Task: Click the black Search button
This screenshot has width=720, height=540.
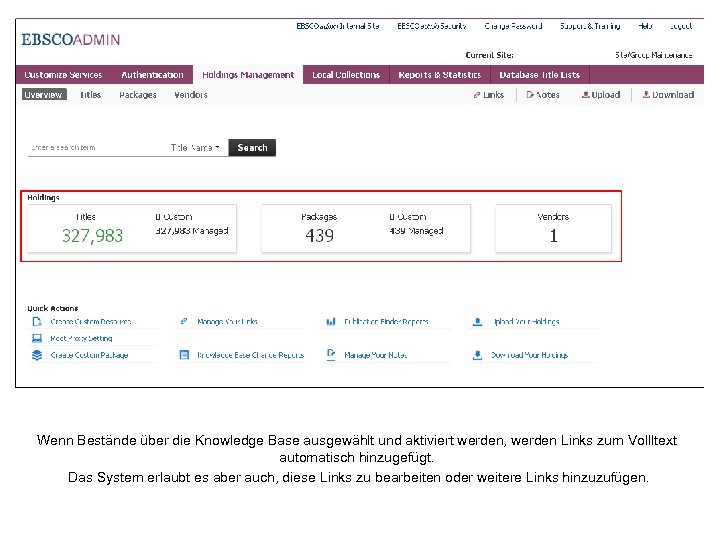Action: click(x=252, y=148)
